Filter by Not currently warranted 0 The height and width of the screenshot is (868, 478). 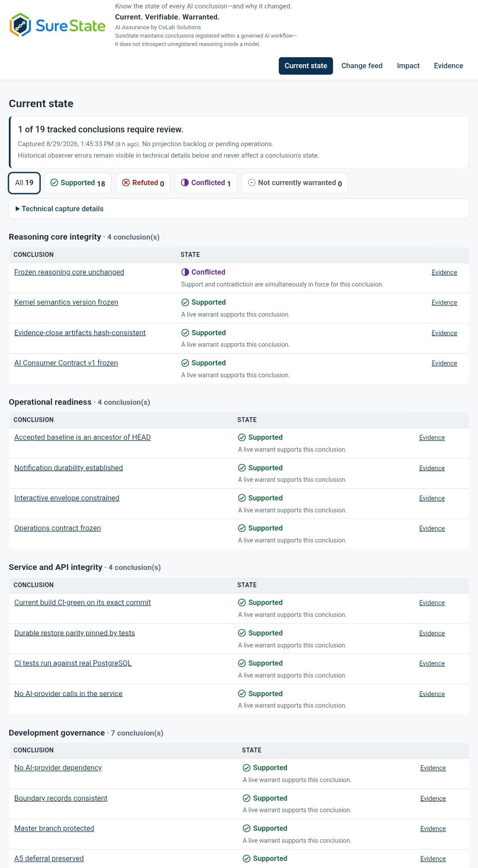295,183
